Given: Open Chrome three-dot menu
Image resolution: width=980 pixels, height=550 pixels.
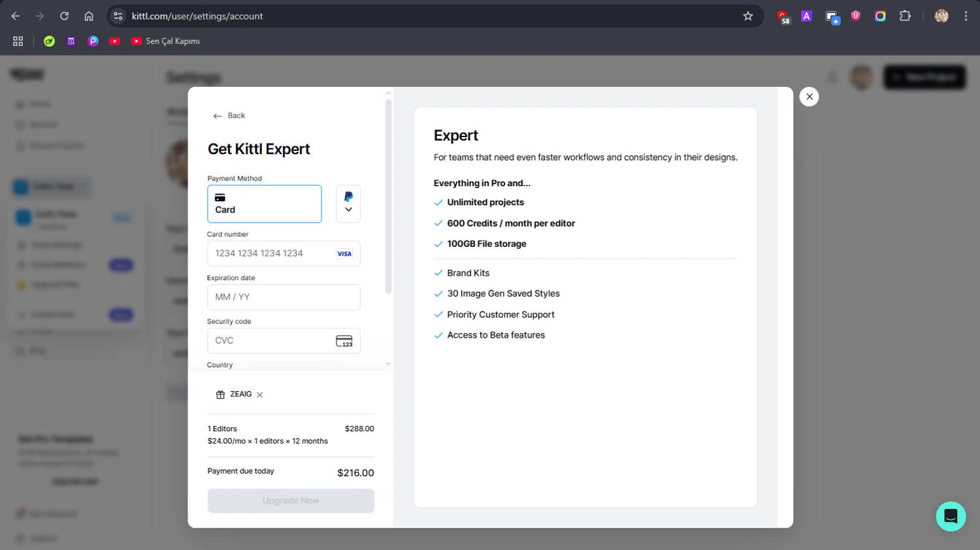Looking at the screenshot, I should coord(966,16).
